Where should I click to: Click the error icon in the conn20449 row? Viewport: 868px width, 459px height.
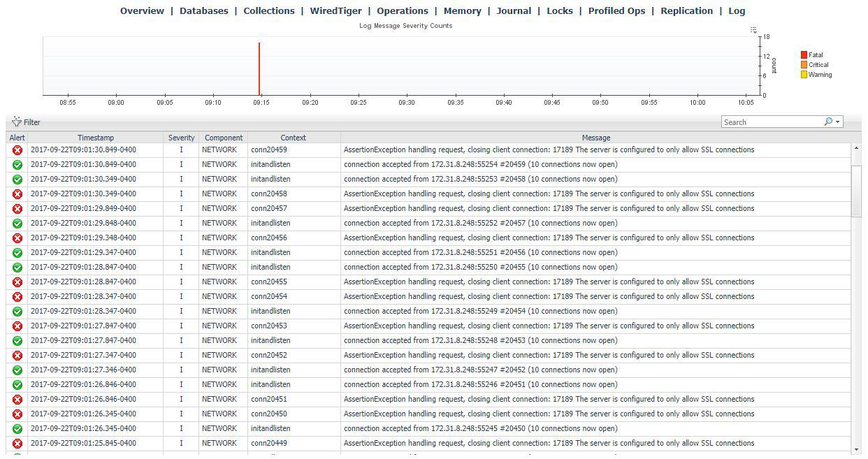pyautogui.click(x=17, y=444)
